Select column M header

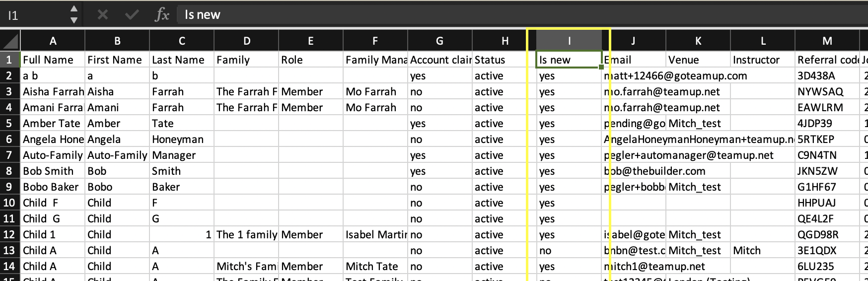click(827, 41)
